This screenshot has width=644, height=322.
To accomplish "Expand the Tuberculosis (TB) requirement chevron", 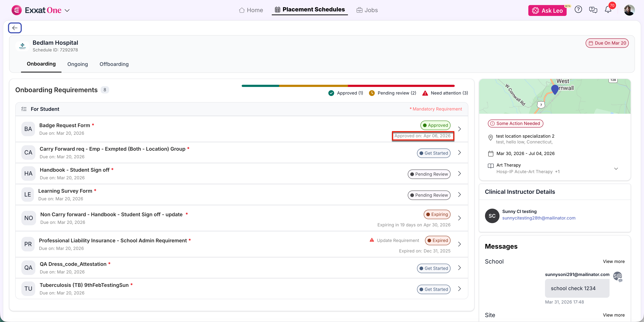I will pyautogui.click(x=459, y=289).
